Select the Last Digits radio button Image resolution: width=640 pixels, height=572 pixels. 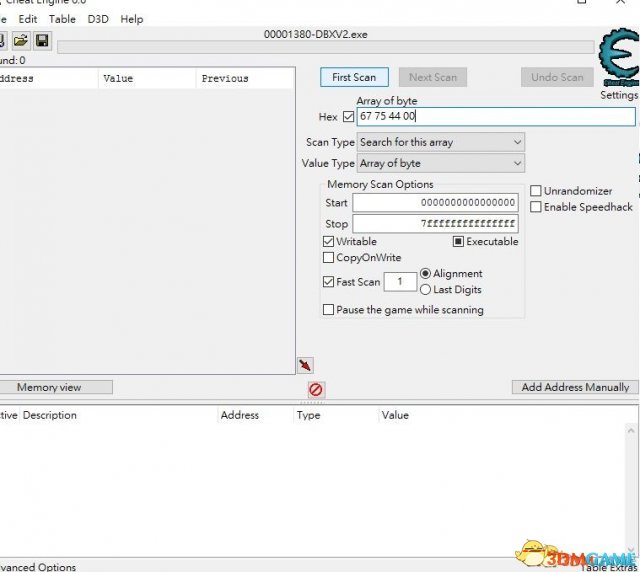tap(425, 289)
